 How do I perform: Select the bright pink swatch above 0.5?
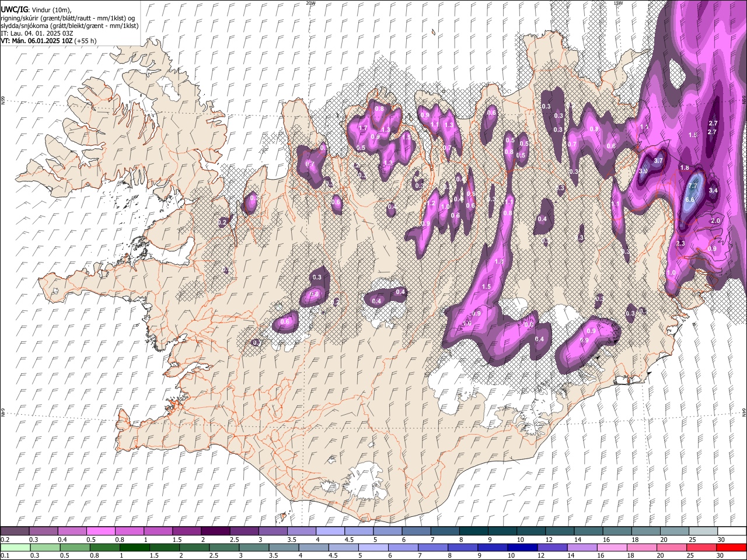click(100, 531)
